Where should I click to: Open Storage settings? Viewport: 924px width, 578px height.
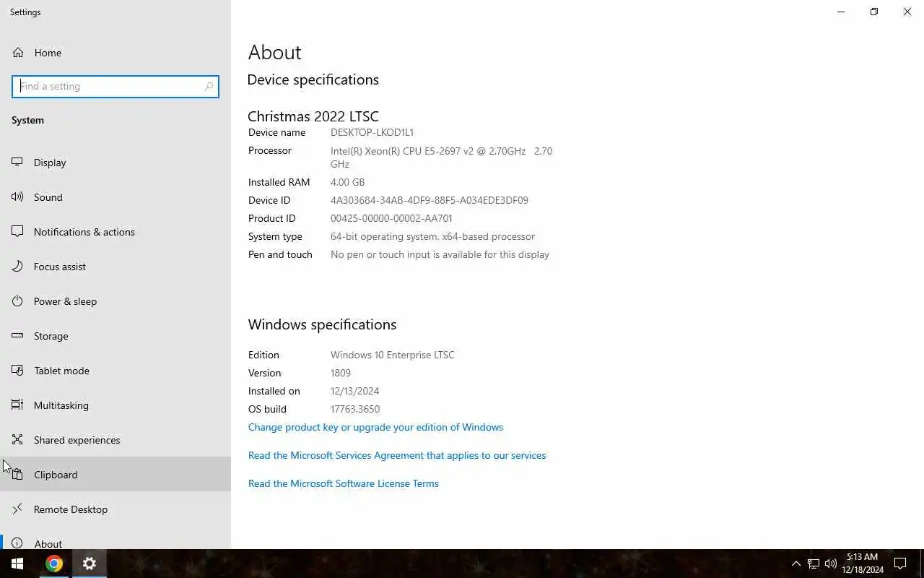51,336
